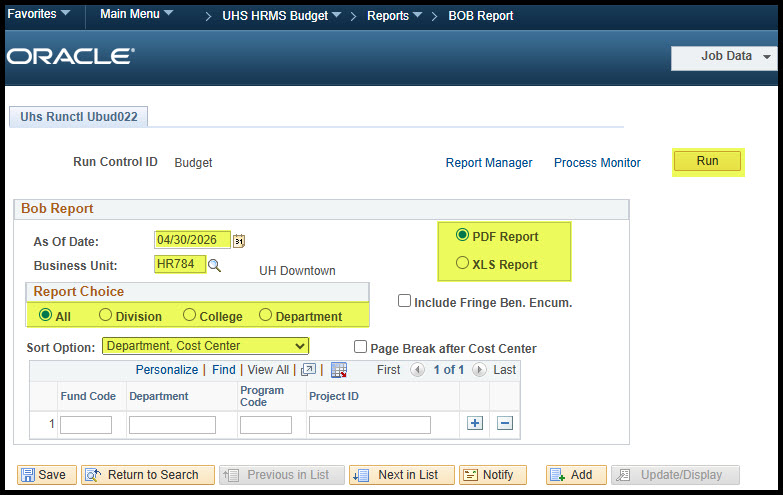This screenshot has width=783, height=495.
Task: Click the View All link
Action: [268, 370]
